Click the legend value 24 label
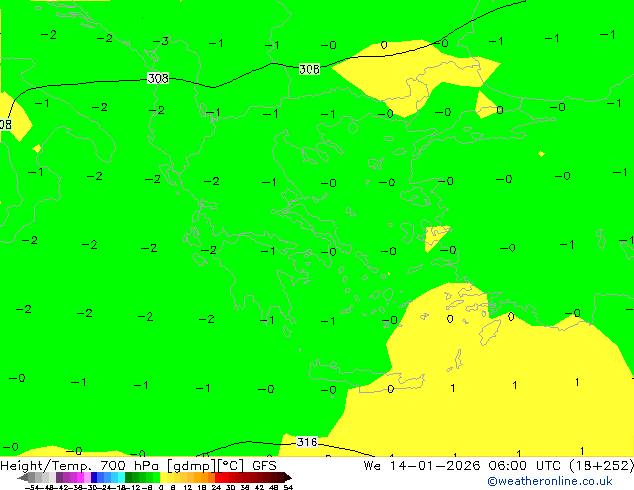 click(216, 487)
